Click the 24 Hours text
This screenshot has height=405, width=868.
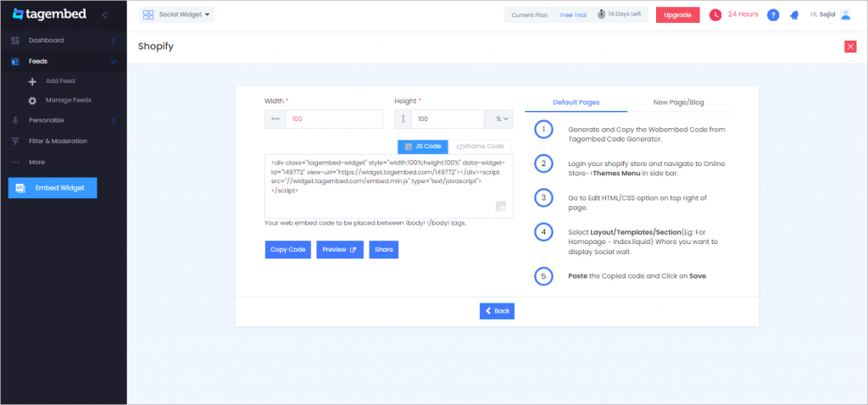pyautogui.click(x=743, y=14)
